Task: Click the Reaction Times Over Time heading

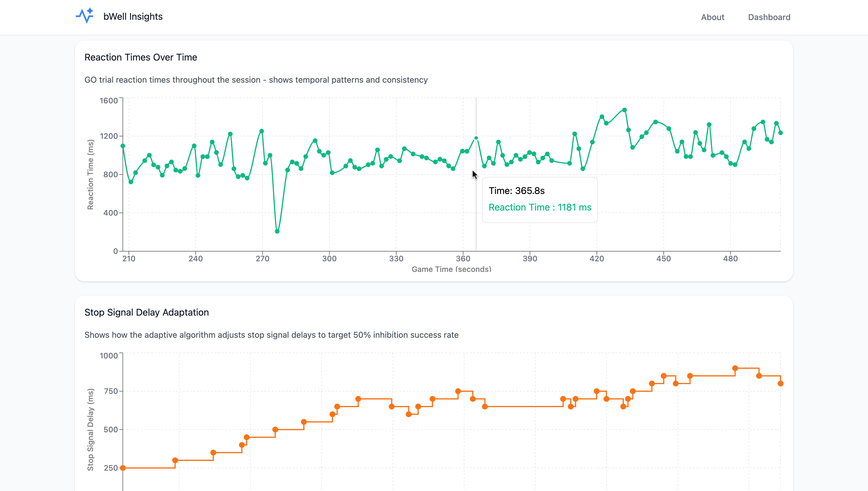Action: click(x=141, y=57)
